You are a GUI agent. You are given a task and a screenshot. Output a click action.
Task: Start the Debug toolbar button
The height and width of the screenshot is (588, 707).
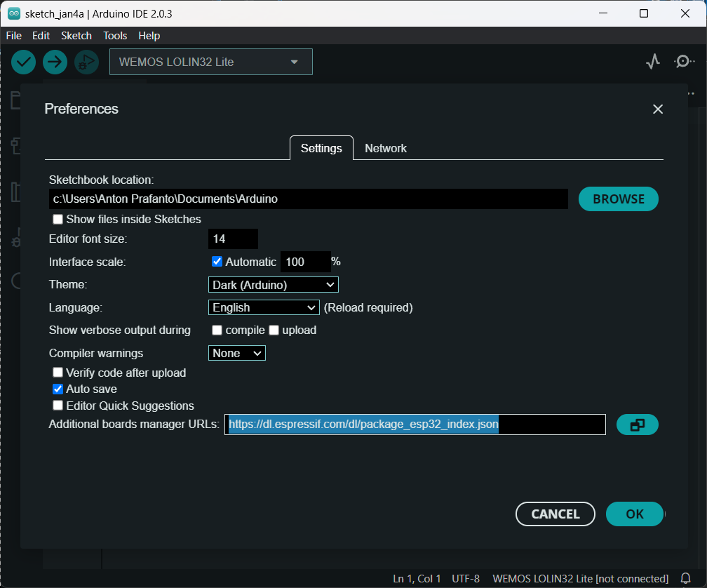pyautogui.click(x=86, y=62)
